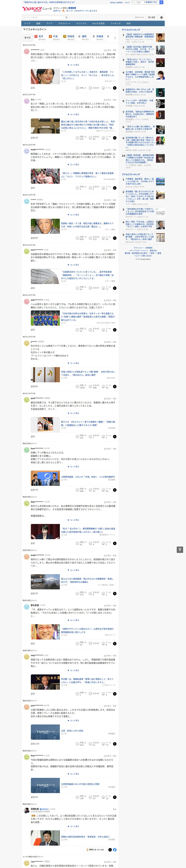Play the 1:27 video thumbnail in ranking

(x=160, y=37)
